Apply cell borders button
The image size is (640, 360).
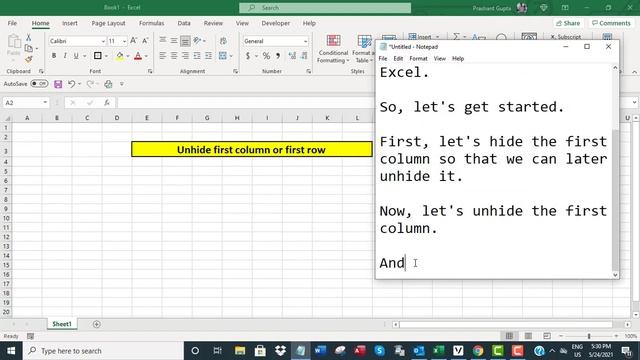[x=98, y=56]
